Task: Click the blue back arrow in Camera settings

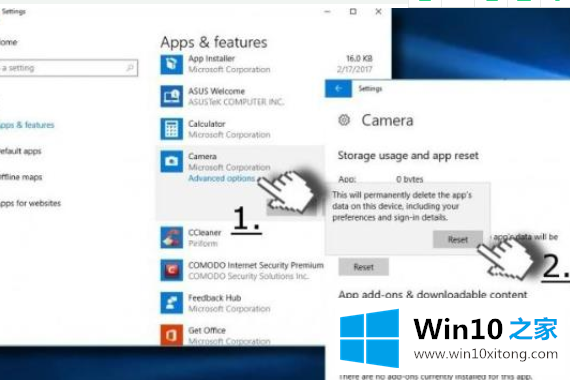Action: [x=338, y=88]
